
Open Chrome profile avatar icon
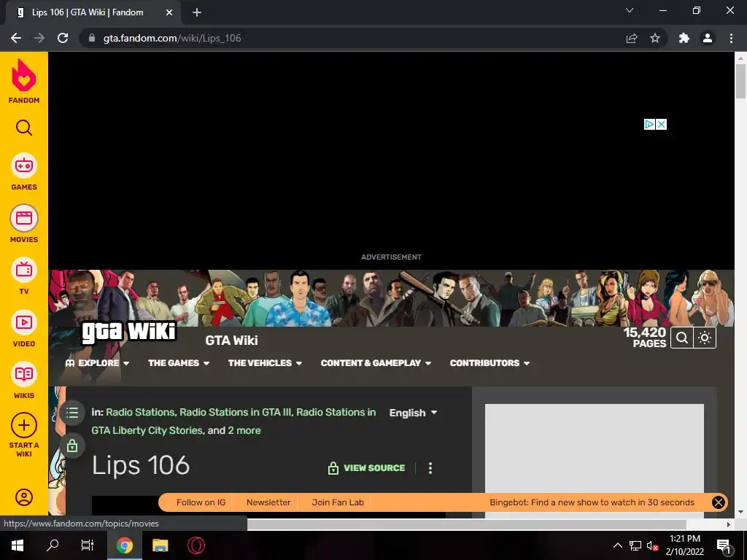(x=708, y=38)
